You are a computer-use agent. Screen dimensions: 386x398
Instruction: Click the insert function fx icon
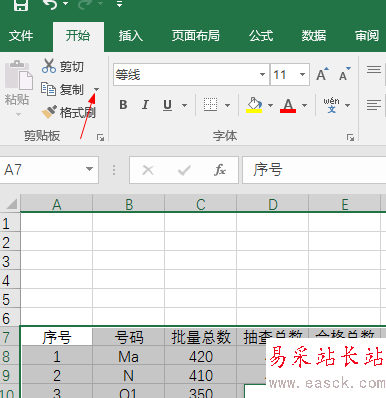(220, 170)
